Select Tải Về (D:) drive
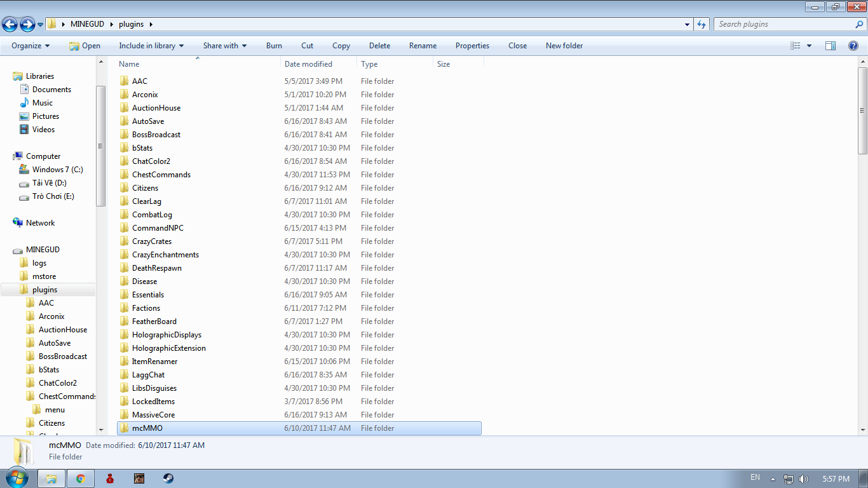868x488 pixels. click(50, 183)
